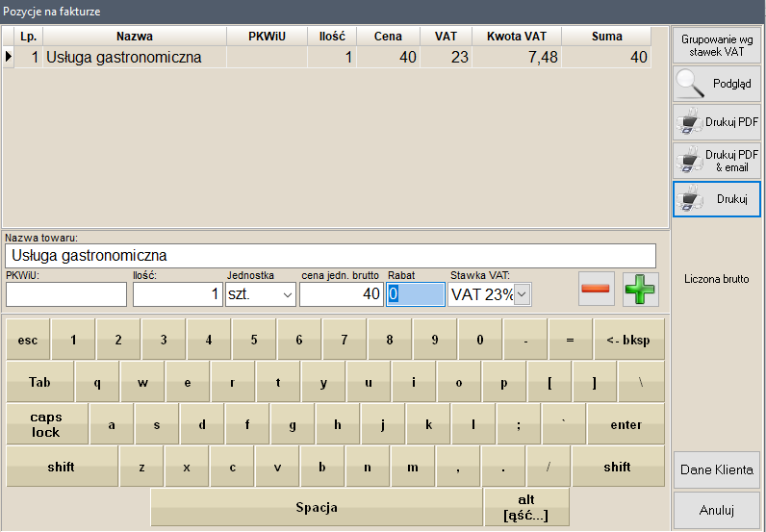Click the b key on virtual keyboard

pyautogui.click(x=322, y=467)
